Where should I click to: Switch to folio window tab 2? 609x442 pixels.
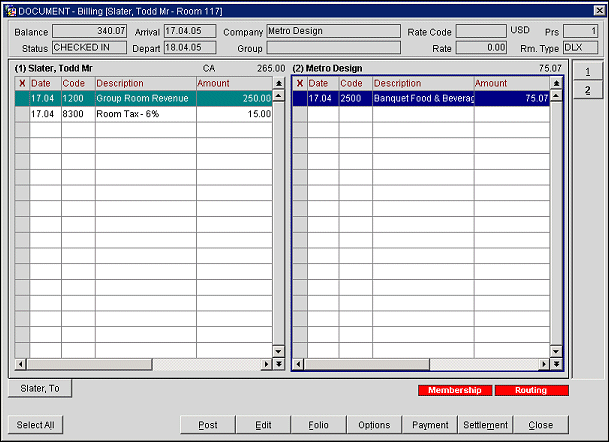point(587,91)
